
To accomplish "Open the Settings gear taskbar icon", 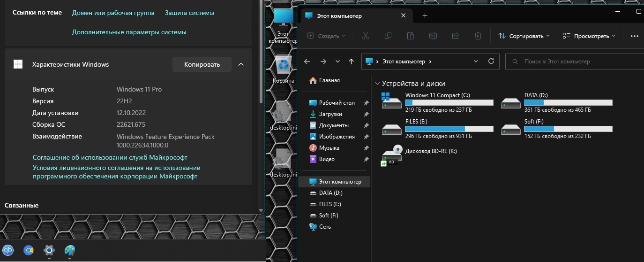I will point(49,250).
